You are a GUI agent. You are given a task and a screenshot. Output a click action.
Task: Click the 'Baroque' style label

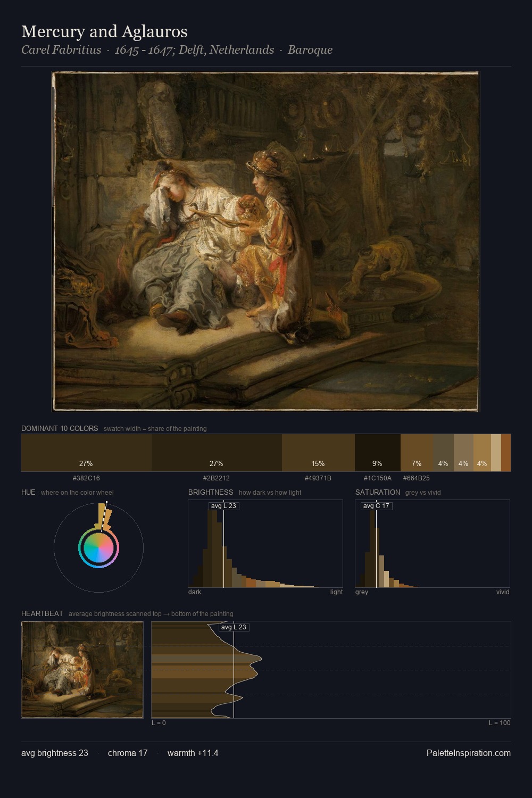click(310, 50)
